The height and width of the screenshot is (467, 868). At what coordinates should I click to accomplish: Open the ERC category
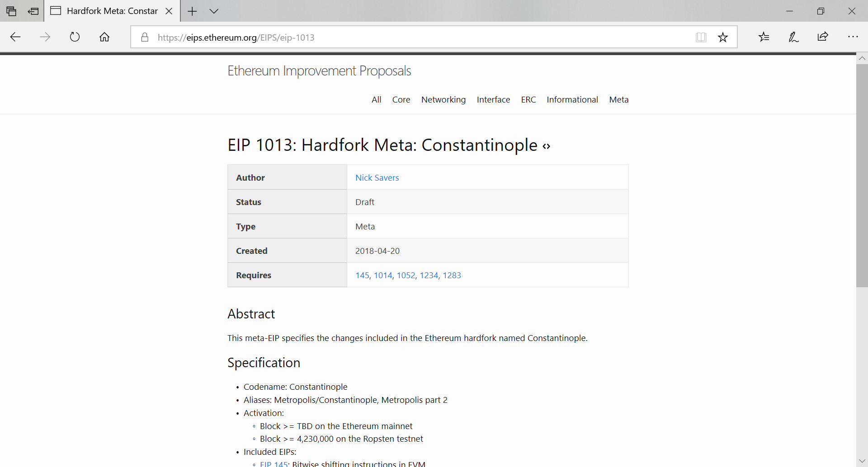click(x=528, y=100)
